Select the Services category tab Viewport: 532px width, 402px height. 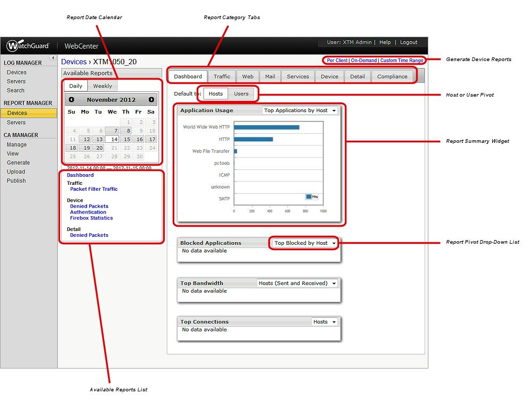pos(298,76)
